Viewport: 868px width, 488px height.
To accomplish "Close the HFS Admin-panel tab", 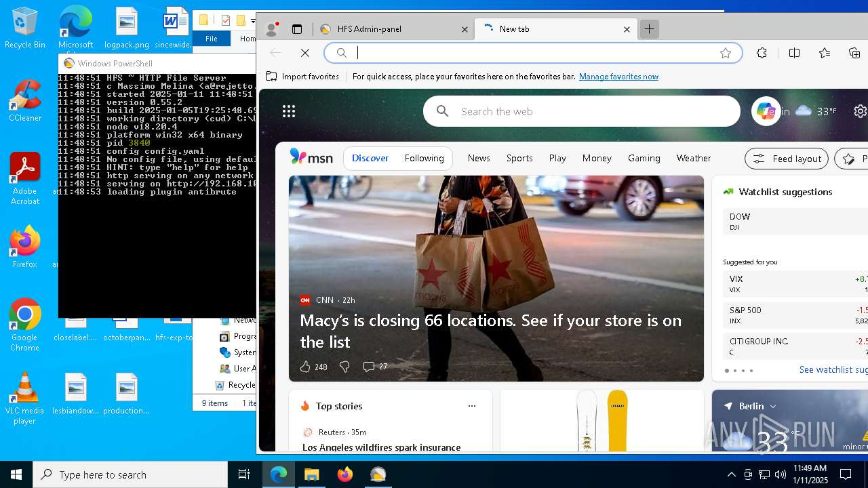I will pos(465,29).
